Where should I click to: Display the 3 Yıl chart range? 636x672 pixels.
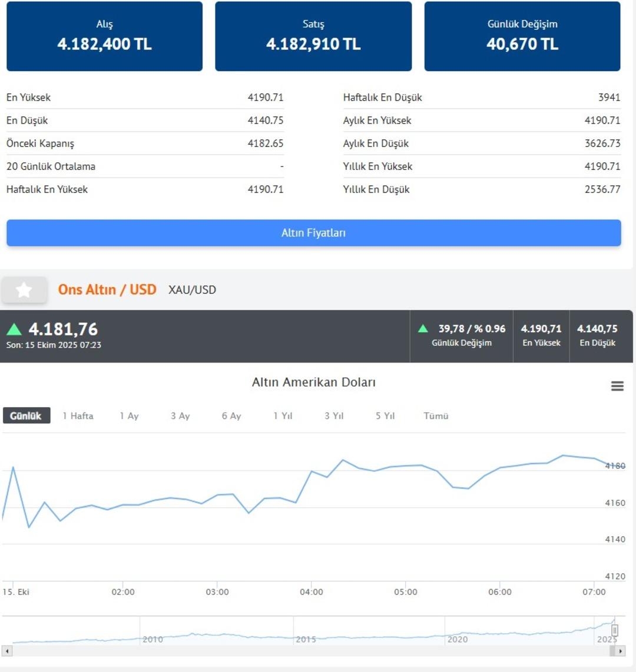tap(334, 415)
